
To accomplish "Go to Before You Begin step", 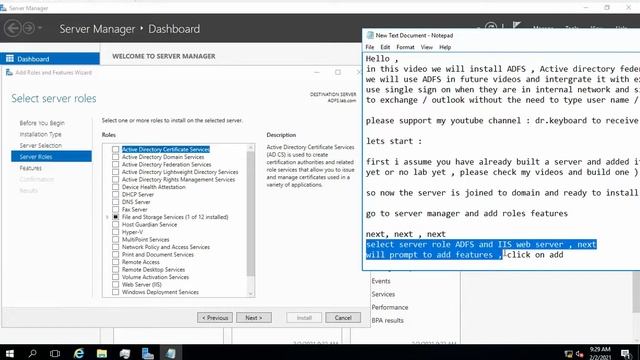I will tap(42, 123).
